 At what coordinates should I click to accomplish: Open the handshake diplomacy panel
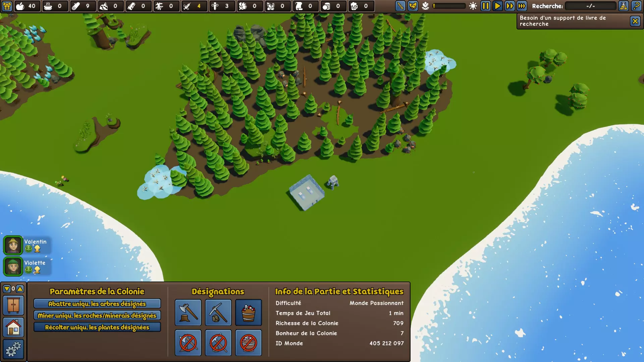coord(413,6)
